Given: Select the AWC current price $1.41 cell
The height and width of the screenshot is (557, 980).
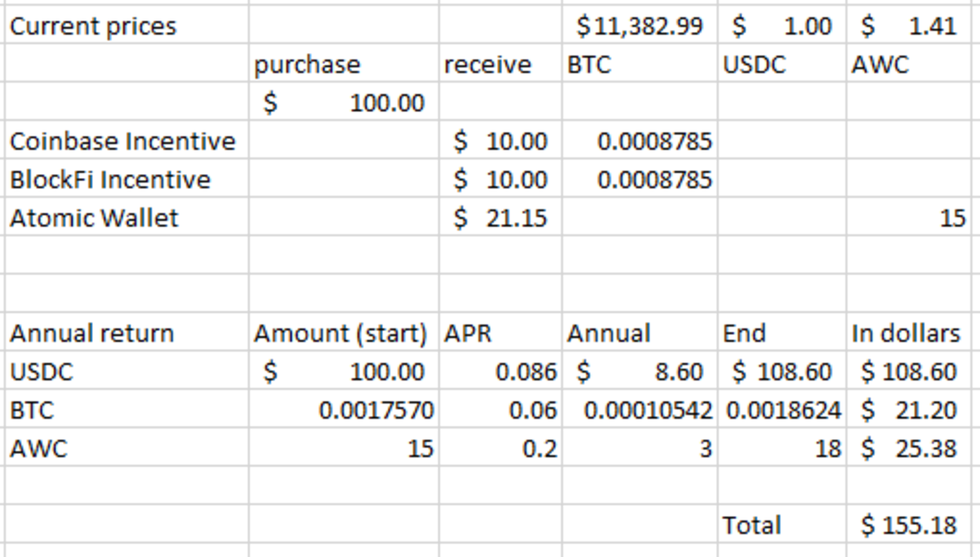Looking at the screenshot, I should point(911,26).
